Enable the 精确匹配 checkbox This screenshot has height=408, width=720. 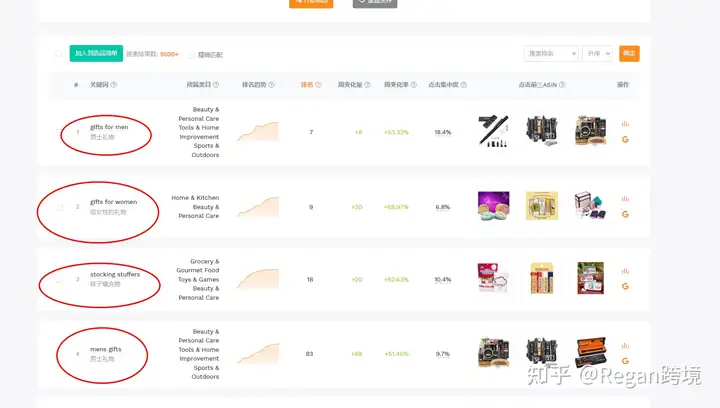pos(191,55)
